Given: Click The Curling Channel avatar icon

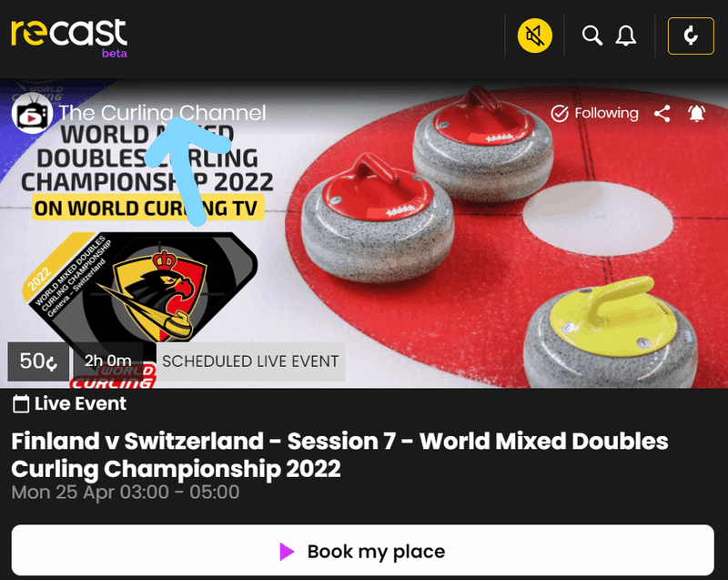Looking at the screenshot, I should coord(32,113).
